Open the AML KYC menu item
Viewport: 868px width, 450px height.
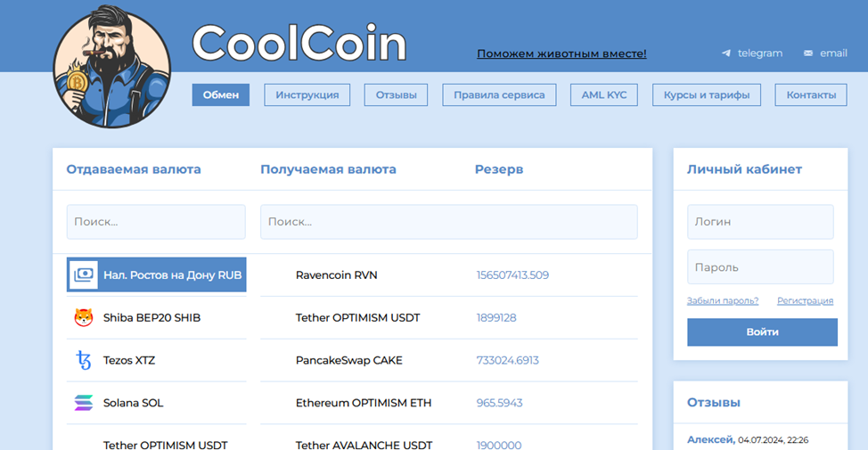coord(604,94)
